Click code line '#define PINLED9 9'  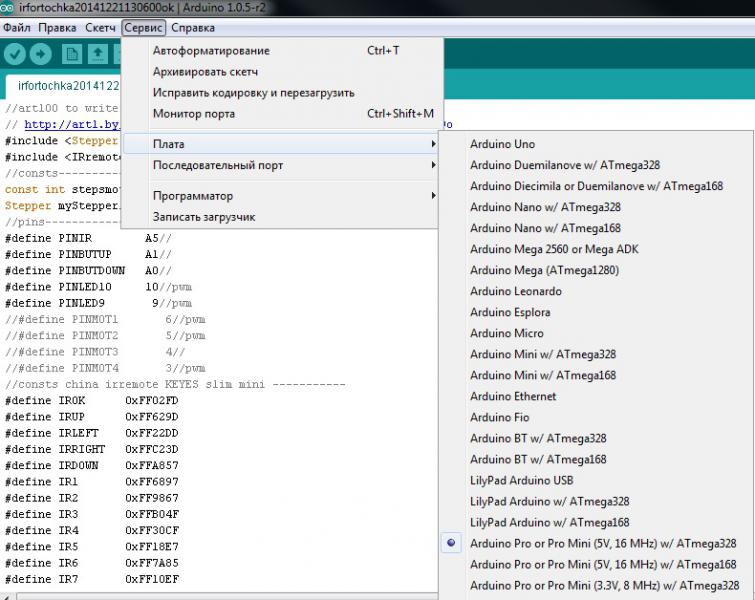coord(99,303)
